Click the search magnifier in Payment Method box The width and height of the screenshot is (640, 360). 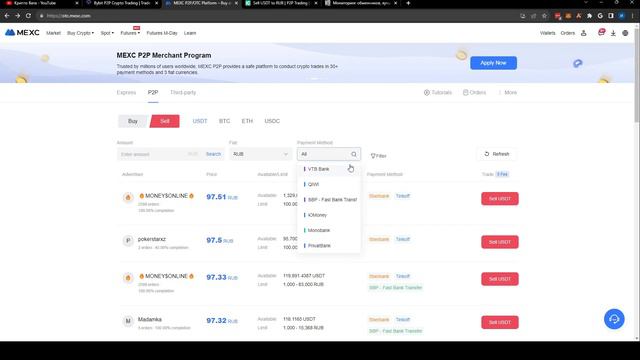(354, 154)
